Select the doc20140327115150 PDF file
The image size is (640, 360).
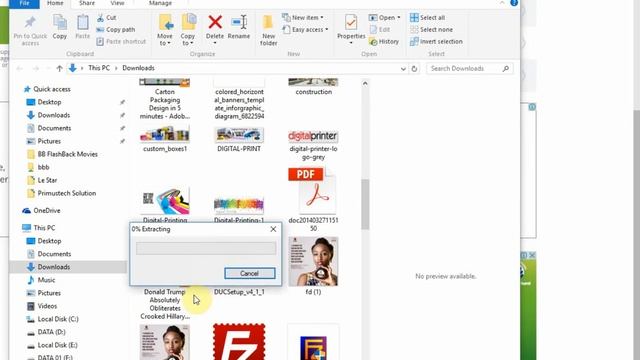point(313,200)
